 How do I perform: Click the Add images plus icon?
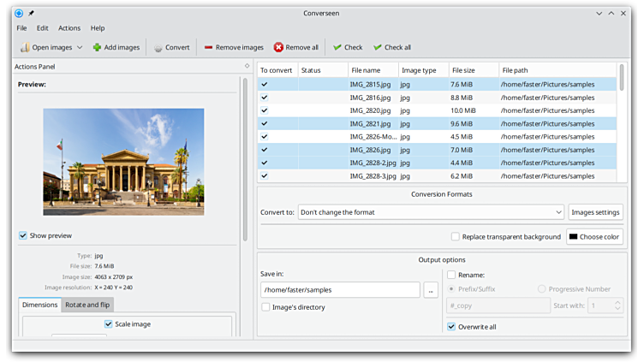[97, 48]
